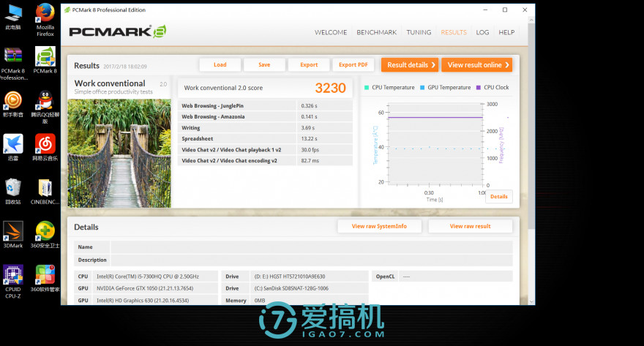Select the Video Chat playback 1 v2 row

[266, 150]
